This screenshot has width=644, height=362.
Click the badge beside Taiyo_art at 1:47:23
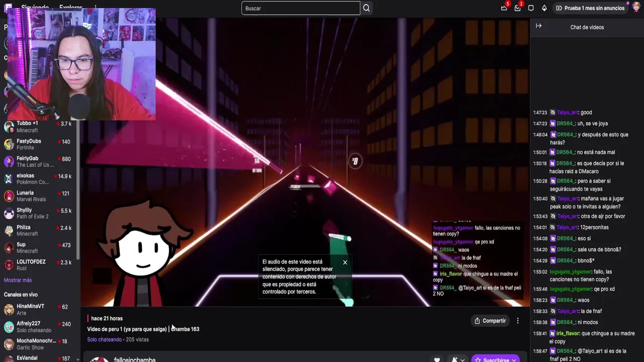pyautogui.click(x=552, y=113)
